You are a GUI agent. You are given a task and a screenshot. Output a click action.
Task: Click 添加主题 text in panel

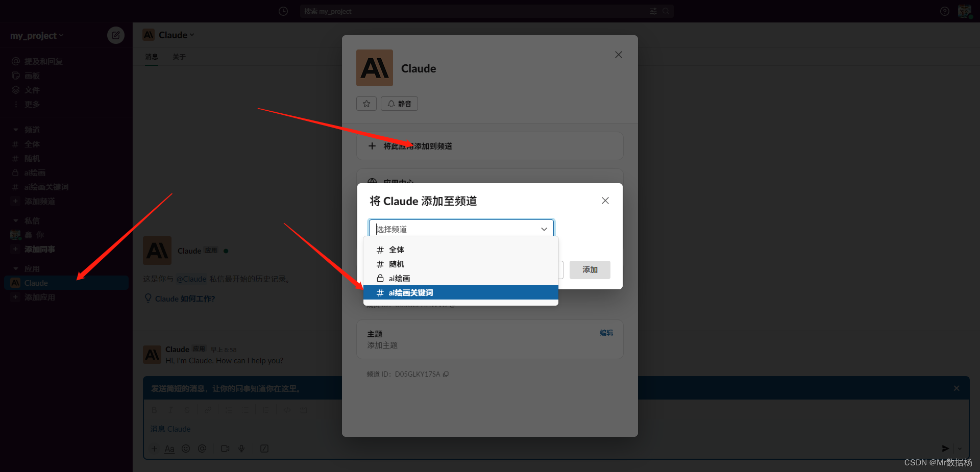tap(382, 345)
